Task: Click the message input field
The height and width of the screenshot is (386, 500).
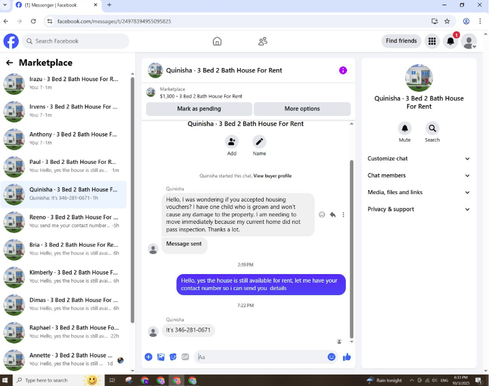Action: point(261,357)
